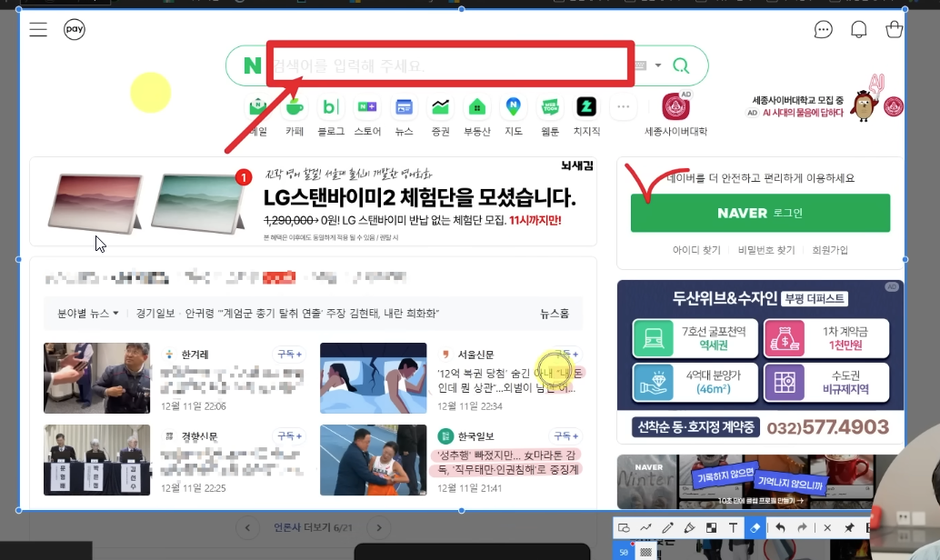Click the NAVER 로그인 button
The image size is (940, 560).
coord(760,213)
